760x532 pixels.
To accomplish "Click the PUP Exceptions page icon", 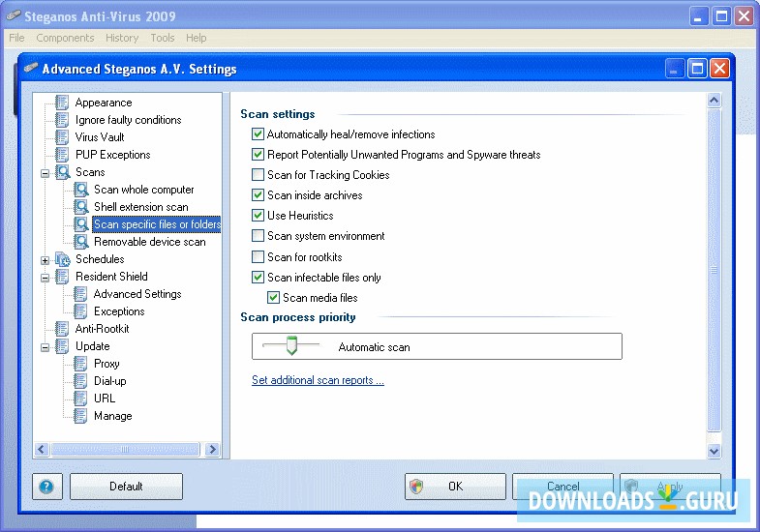I will pos(62,155).
